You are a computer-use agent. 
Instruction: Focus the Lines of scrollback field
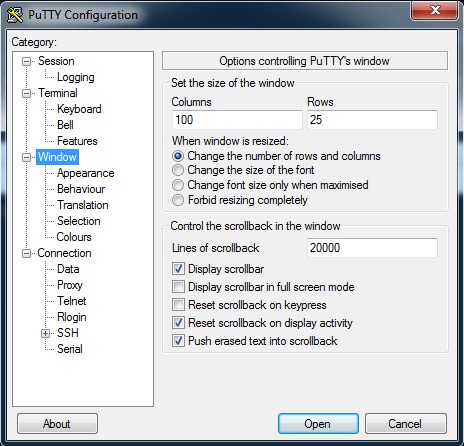point(372,248)
